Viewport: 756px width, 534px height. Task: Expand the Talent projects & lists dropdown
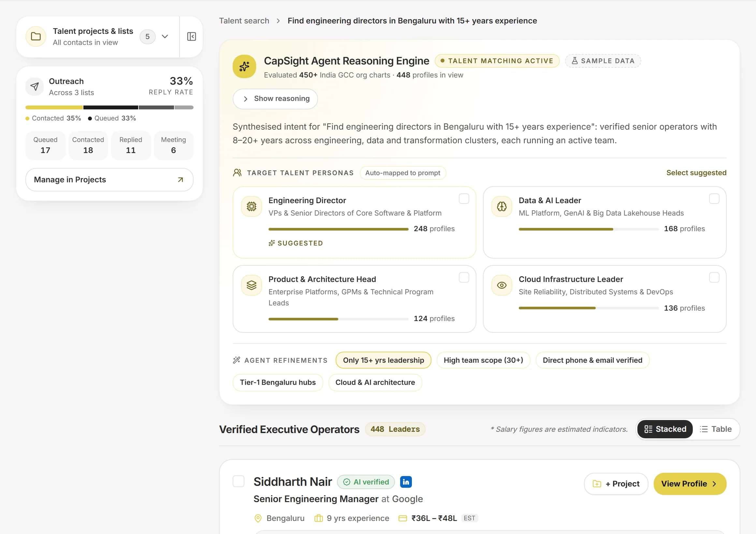[165, 36]
